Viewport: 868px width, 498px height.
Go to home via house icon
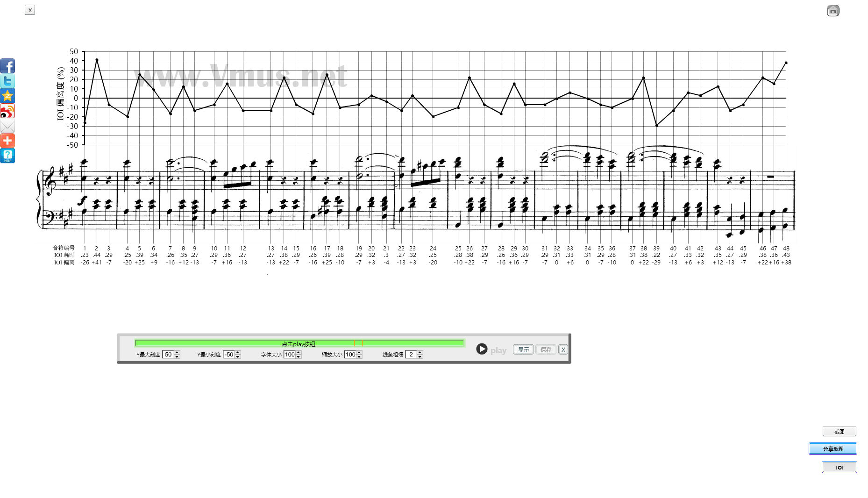tap(833, 11)
